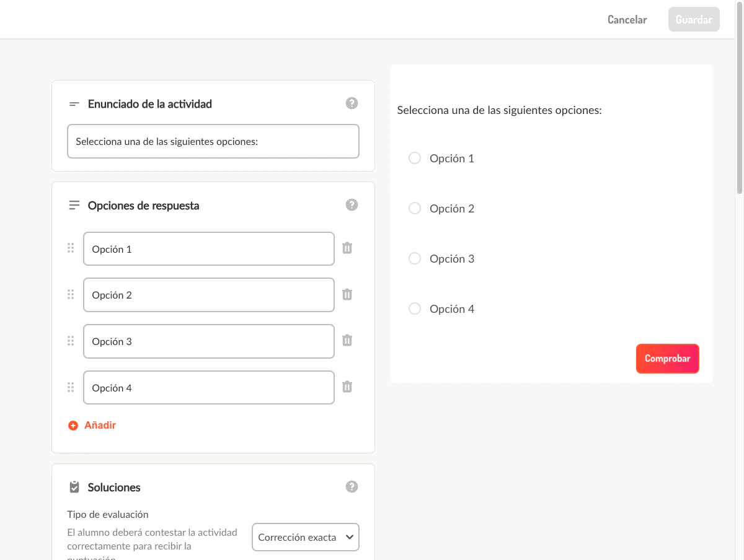Open help for the Soluciones section
Image resolution: width=744 pixels, height=560 pixels.
click(x=352, y=487)
